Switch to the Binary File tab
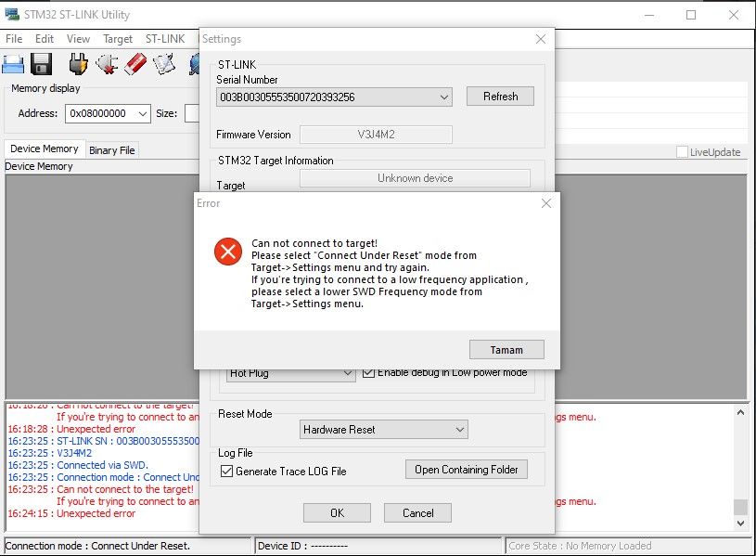The image size is (756, 556). (112, 150)
